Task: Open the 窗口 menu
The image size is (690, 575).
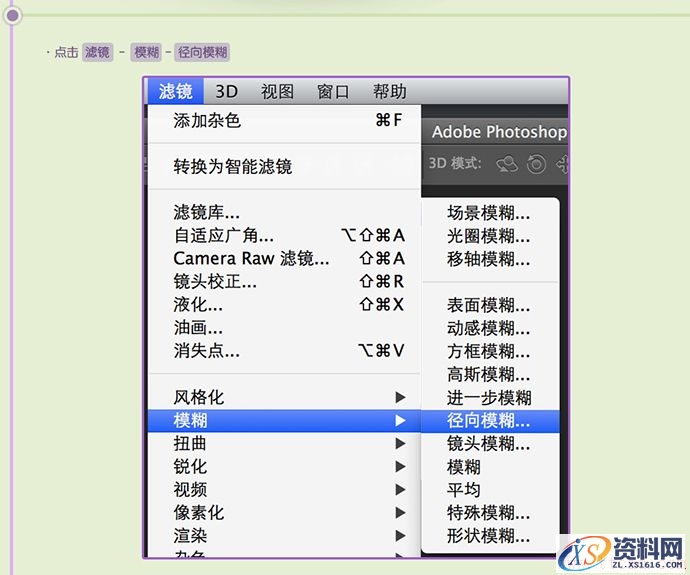Action: coord(333,92)
